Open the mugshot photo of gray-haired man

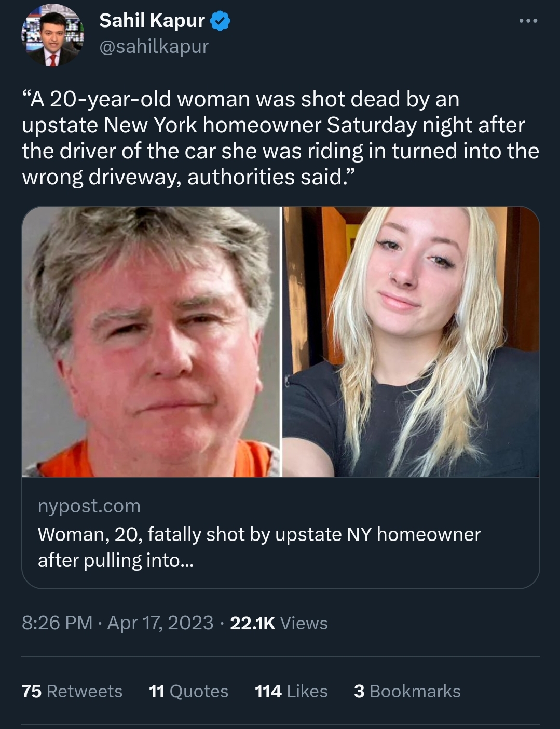pyautogui.click(x=151, y=342)
